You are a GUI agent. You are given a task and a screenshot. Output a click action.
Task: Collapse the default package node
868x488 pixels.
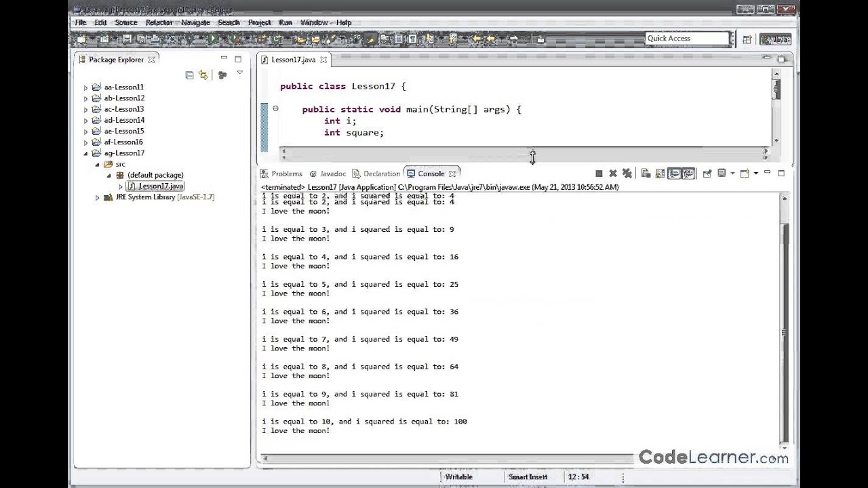coord(108,175)
